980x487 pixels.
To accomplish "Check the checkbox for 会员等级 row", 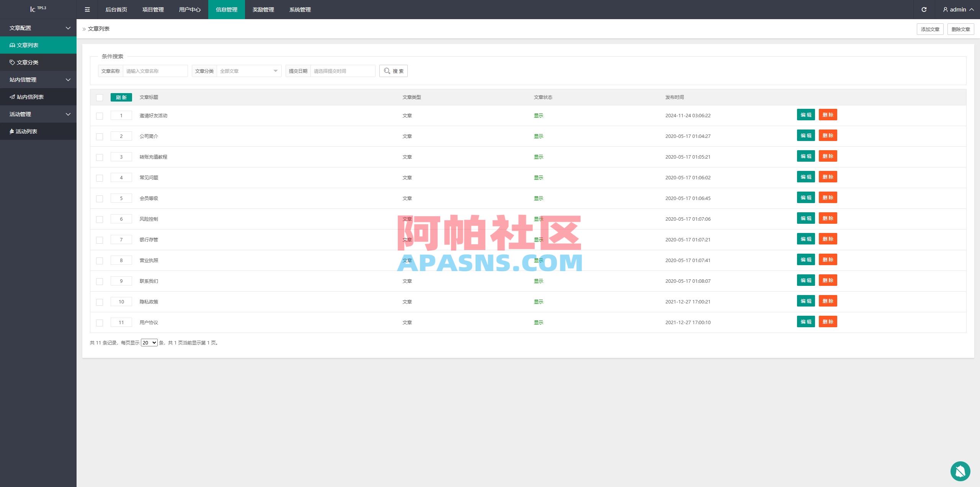I will pyautogui.click(x=100, y=198).
